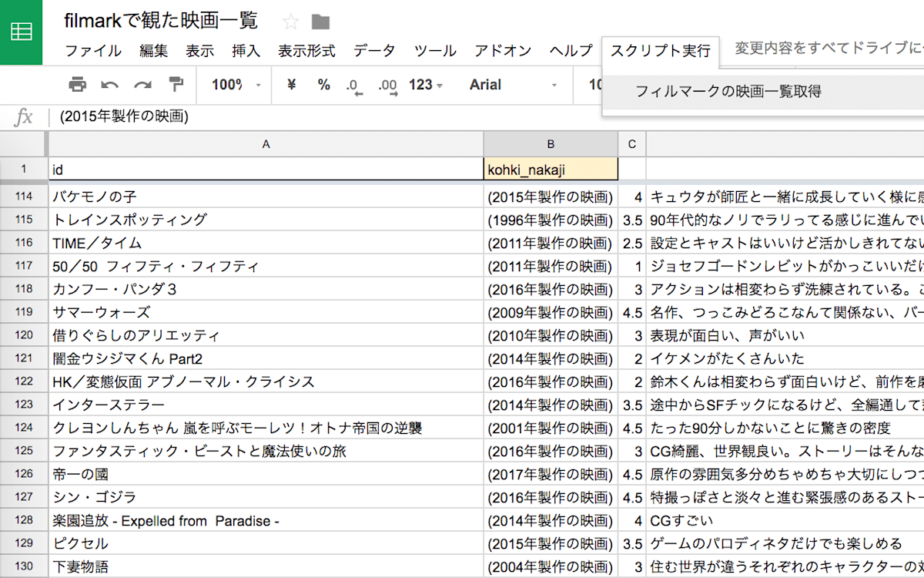Open the ヘルプ menu
The height and width of the screenshot is (578, 924).
click(x=571, y=51)
